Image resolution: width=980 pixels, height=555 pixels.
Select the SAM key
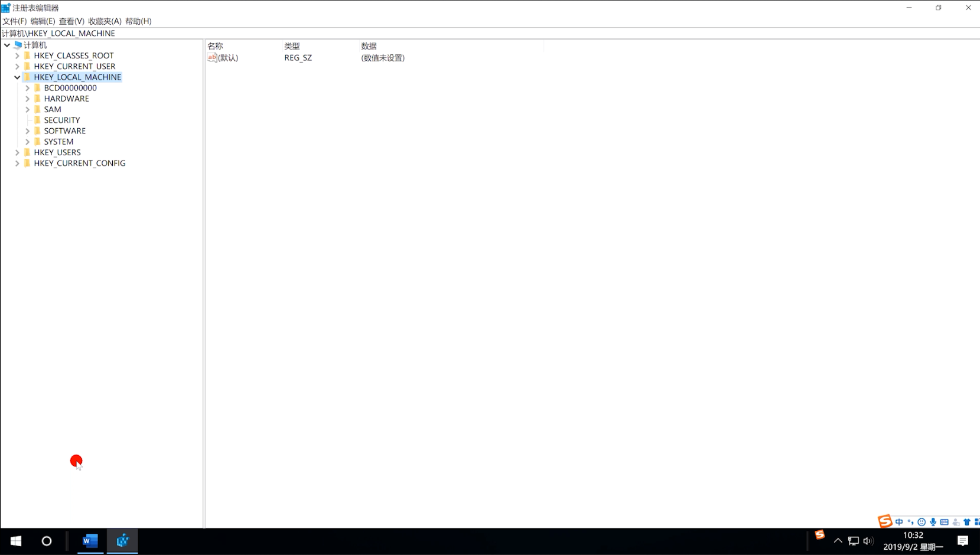(x=53, y=109)
